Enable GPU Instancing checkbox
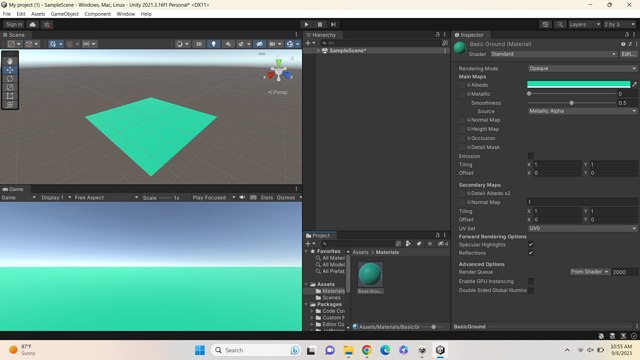This screenshot has width=640, height=360. (531, 281)
